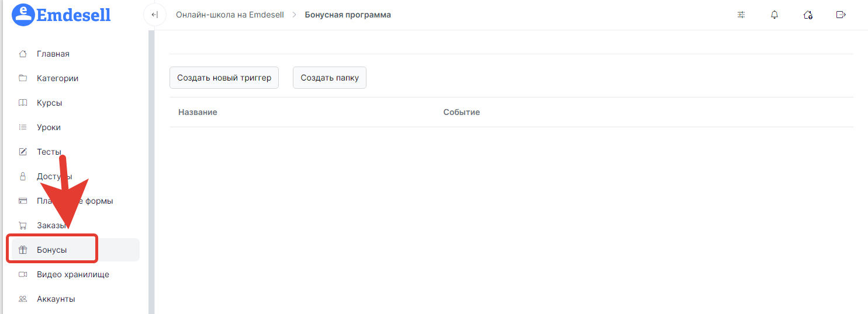Viewport: 868px width, 314px height.
Task: Click the book icon next to Курсы
Action: click(x=23, y=103)
